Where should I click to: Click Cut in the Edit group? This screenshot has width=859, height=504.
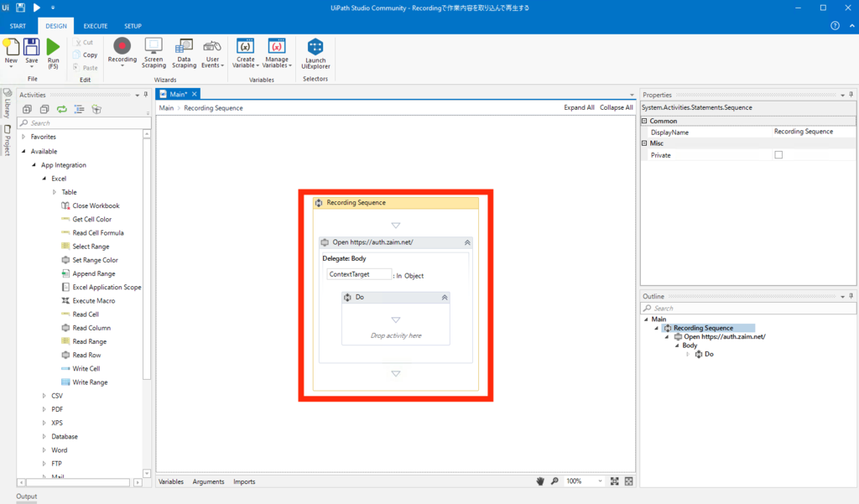(x=85, y=42)
